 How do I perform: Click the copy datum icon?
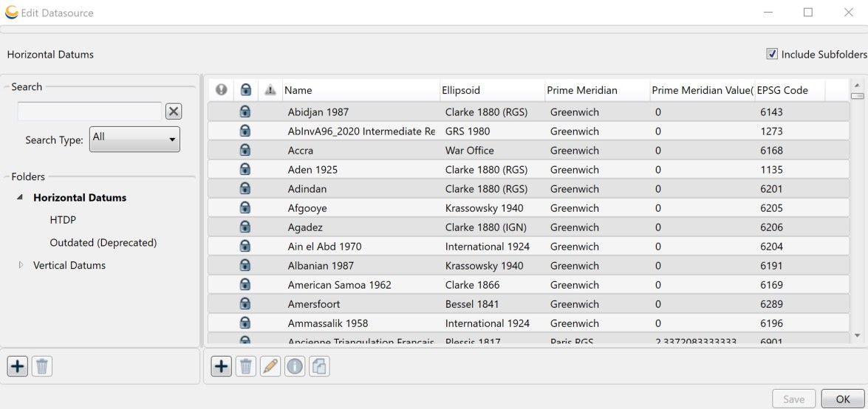pyautogui.click(x=319, y=366)
